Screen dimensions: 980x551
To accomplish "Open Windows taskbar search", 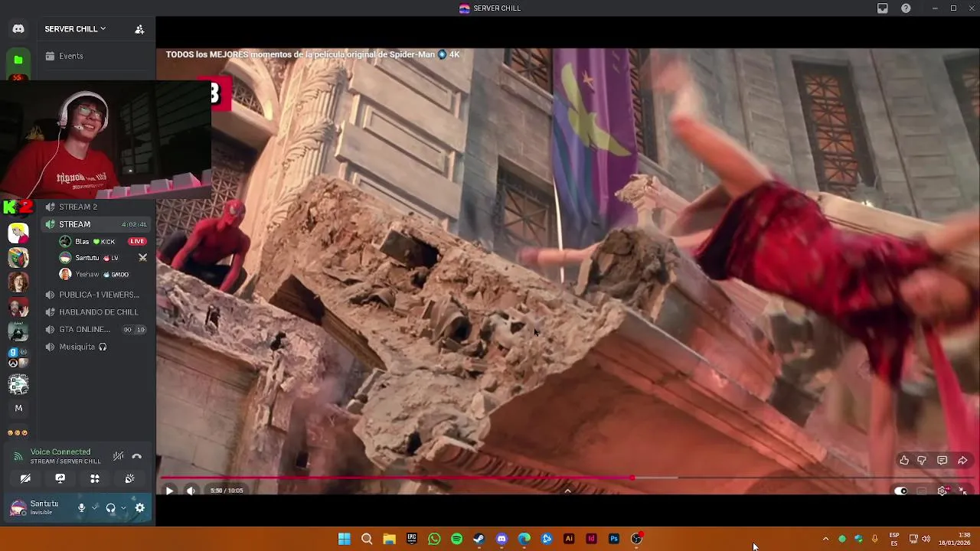I will tap(367, 539).
